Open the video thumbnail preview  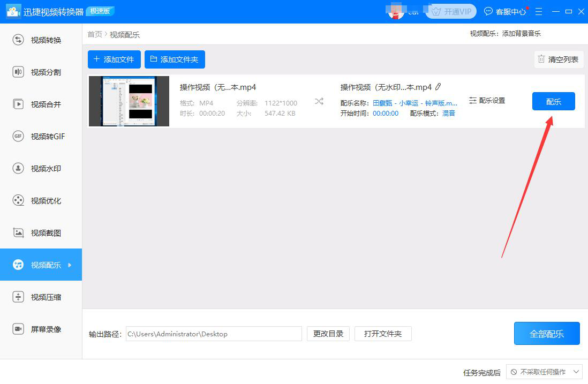[129, 101]
